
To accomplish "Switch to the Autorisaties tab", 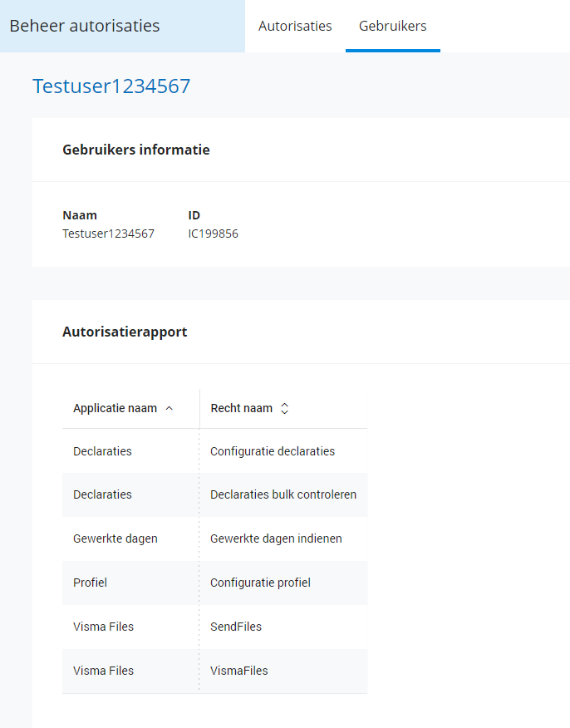I will click(x=295, y=26).
